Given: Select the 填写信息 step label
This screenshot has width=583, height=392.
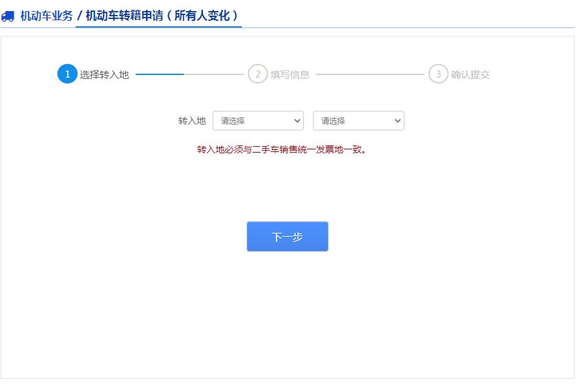Looking at the screenshot, I should coord(290,75).
